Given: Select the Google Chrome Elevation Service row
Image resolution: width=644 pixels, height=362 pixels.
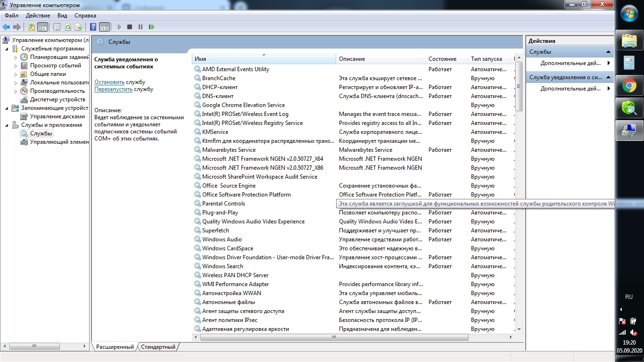Looking at the screenshot, I should tap(354, 105).
